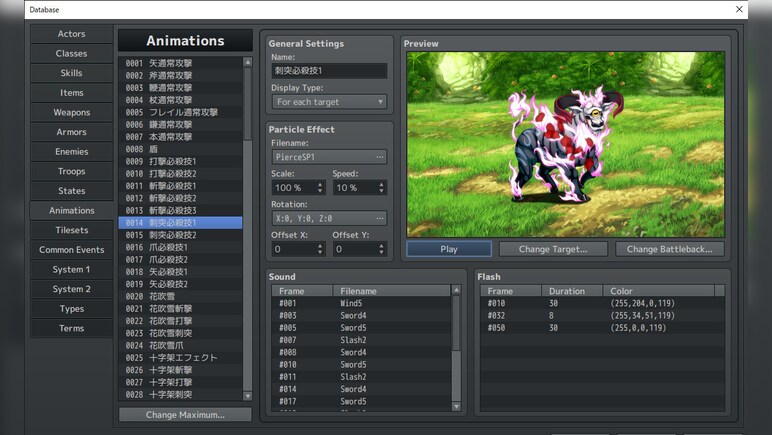Open the Classes tab
Screen dimensions: 772x435
point(71,54)
